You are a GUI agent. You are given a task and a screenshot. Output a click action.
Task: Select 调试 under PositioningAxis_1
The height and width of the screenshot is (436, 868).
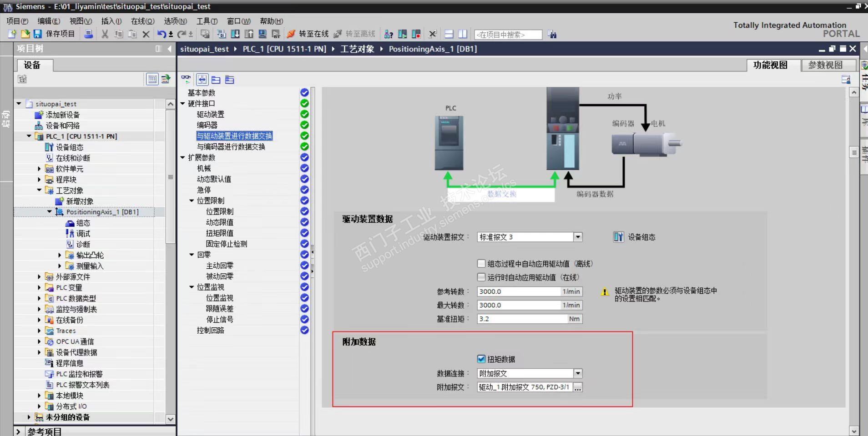(x=83, y=234)
